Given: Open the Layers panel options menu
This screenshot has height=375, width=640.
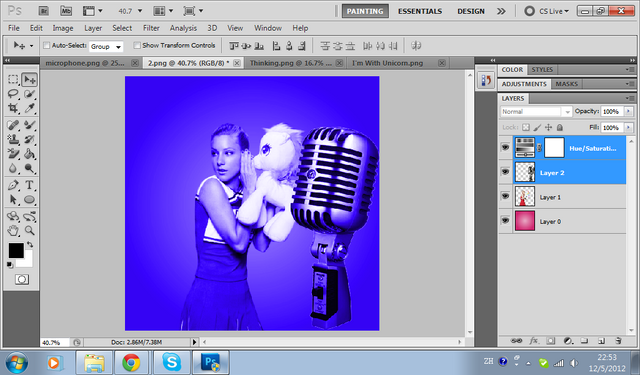Looking at the screenshot, I should [630, 98].
